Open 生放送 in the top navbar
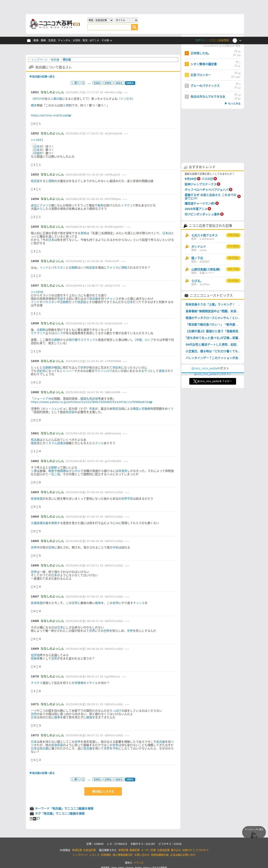268x868 pixels. tap(52, 40)
